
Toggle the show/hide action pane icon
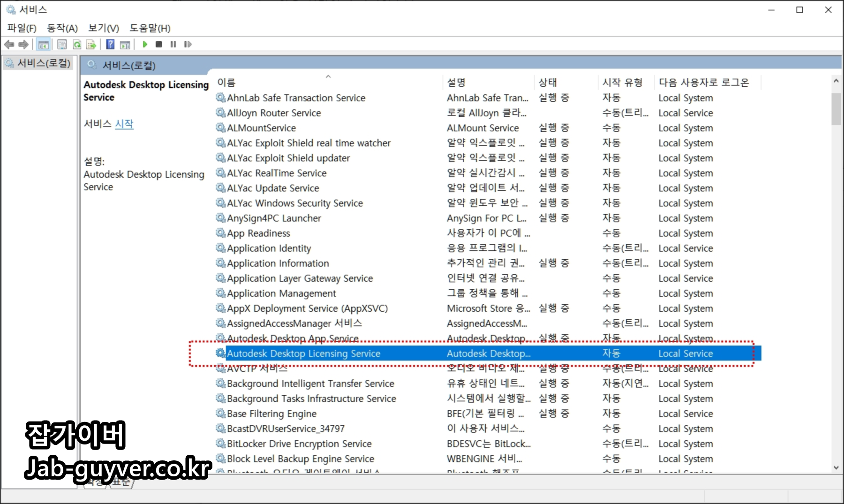pyautogui.click(x=125, y=45)
